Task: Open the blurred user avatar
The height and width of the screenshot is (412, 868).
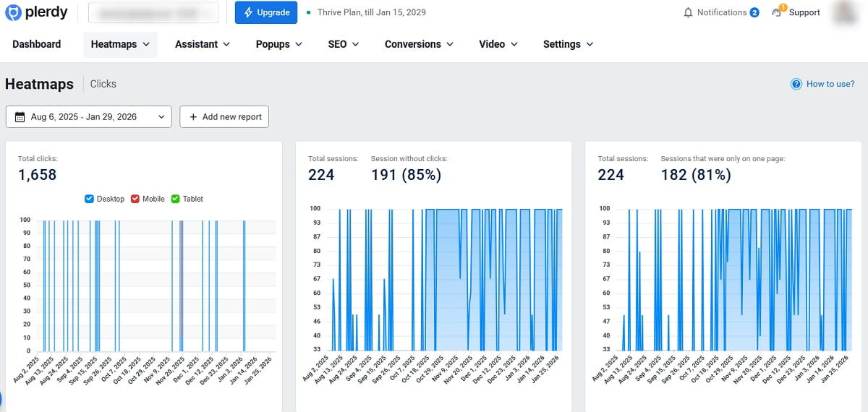Action: pos(845,12)
